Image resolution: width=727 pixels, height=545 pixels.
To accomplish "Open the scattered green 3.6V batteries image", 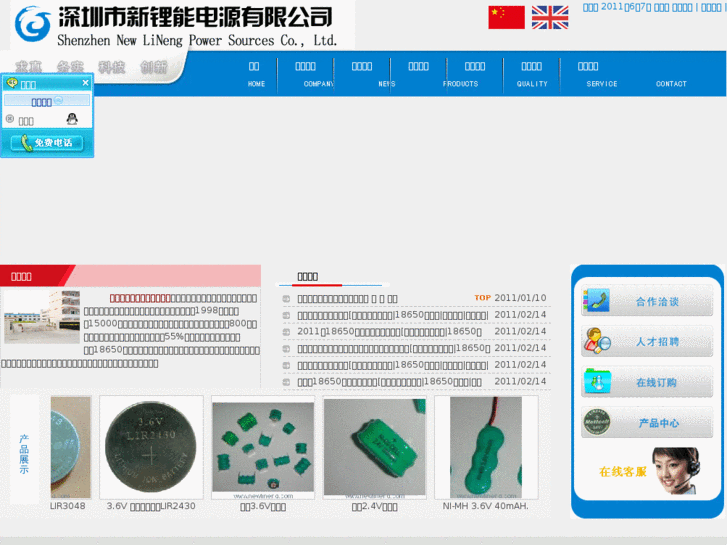I will coord(263,447).
